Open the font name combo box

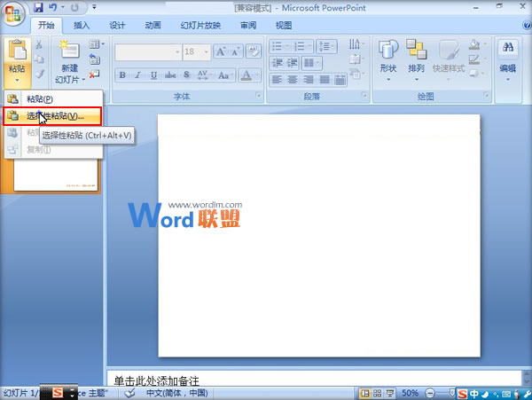tap(148, 52)
